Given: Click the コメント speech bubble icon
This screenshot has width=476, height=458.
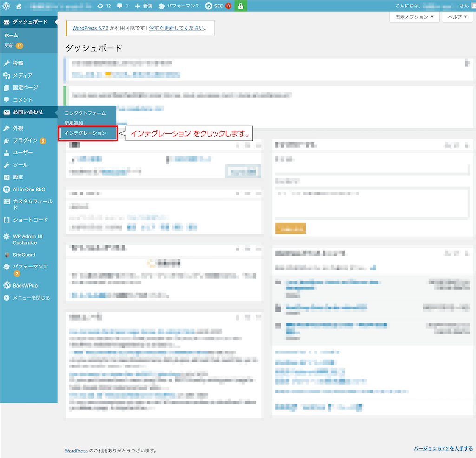Looking at the screenshot, I should pos(7,100).
